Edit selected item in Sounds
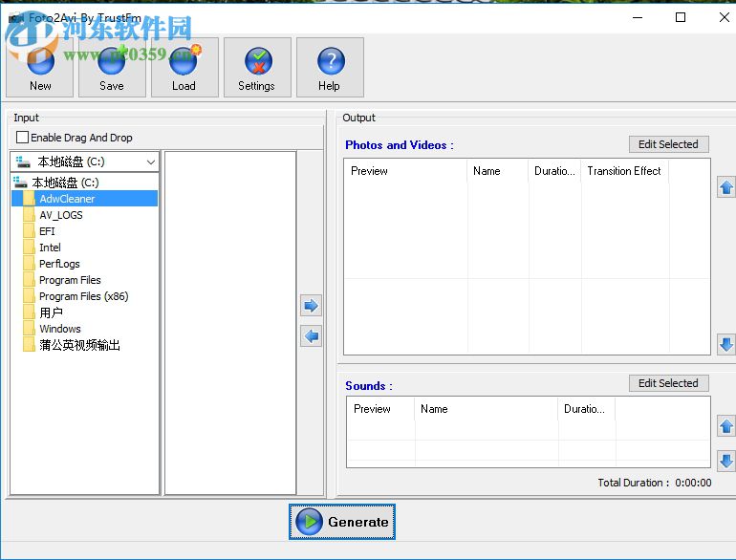The height and width of the screenshot is (560, 736). click(x=668, y=383)
